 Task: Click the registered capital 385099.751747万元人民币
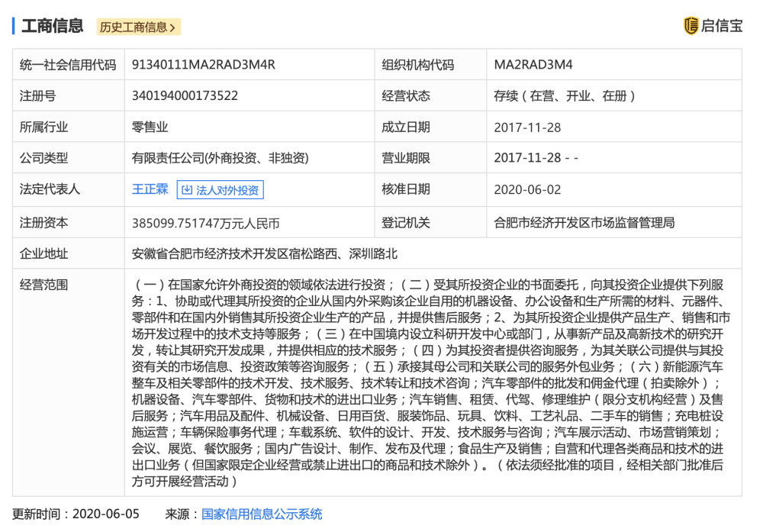(206, 223)
